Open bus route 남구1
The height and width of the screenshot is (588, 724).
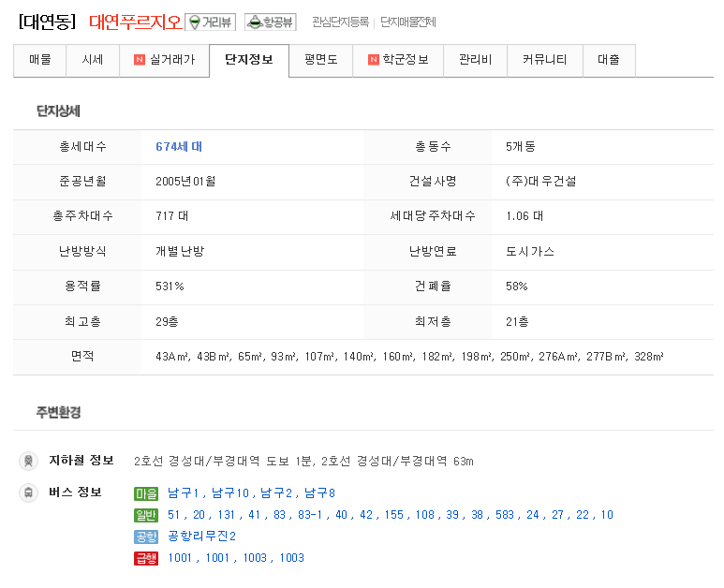tap(183, 493)
